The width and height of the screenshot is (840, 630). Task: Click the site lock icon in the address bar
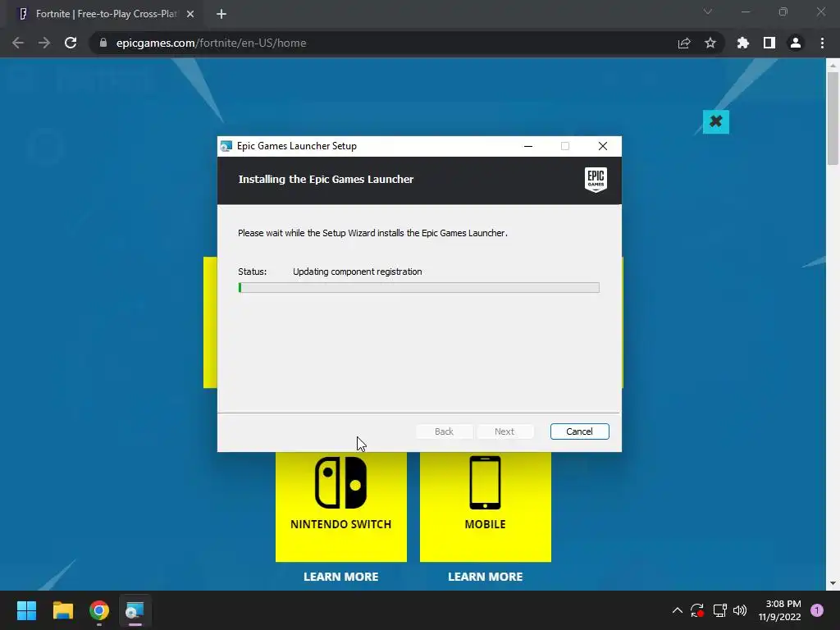coord(103,43)
